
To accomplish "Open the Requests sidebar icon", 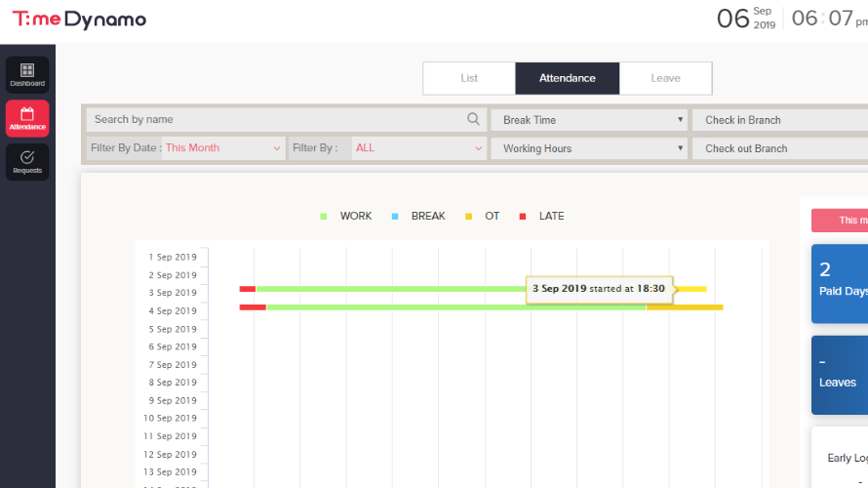I will tap(27, 162).
